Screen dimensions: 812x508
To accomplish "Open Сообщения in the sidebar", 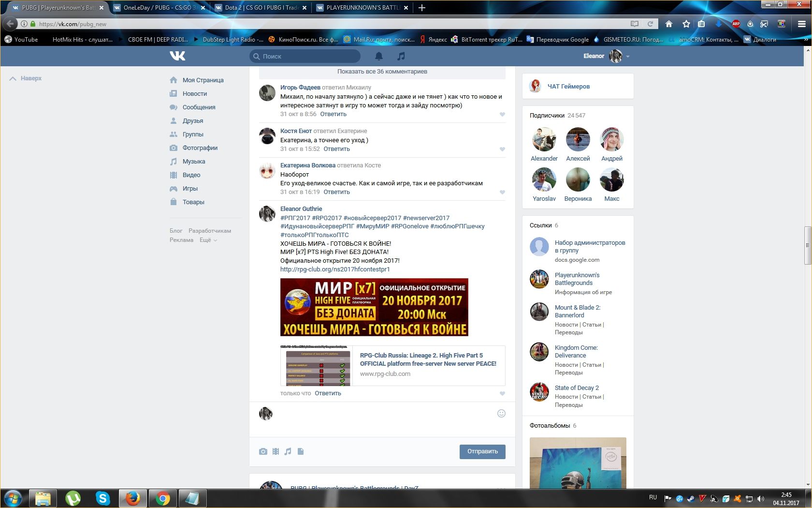I will pos(199,107).
